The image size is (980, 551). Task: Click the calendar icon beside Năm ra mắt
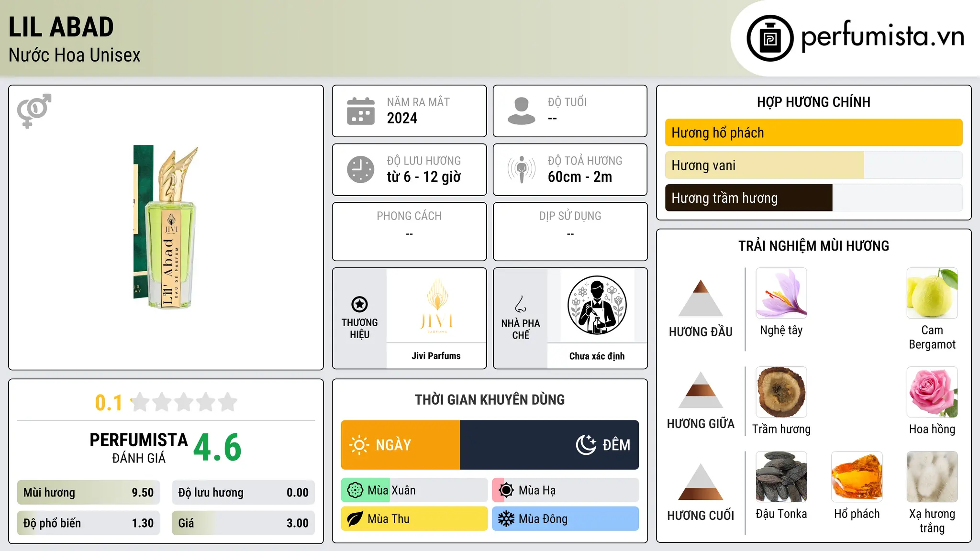[x=361, y=111]
